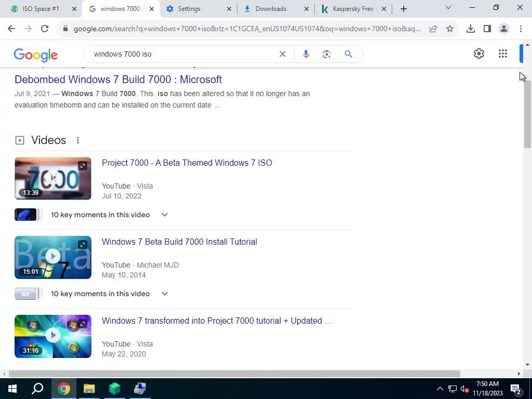Open Debombed Windows 7 Build 7000 result
This screenshot has width=532, height=399.
click(x=118, y=79)
